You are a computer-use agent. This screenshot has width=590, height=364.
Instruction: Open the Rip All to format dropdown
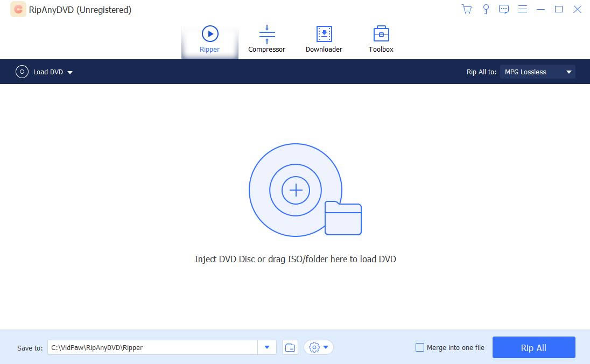pyautogui.click(x=538, y=72)
